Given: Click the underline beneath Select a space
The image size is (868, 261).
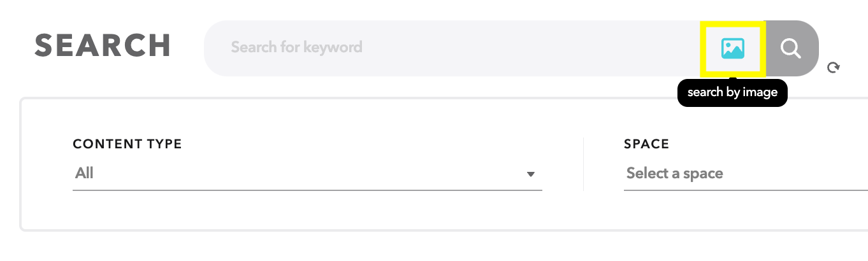Looking at the screenshot, I should (746, 190).
